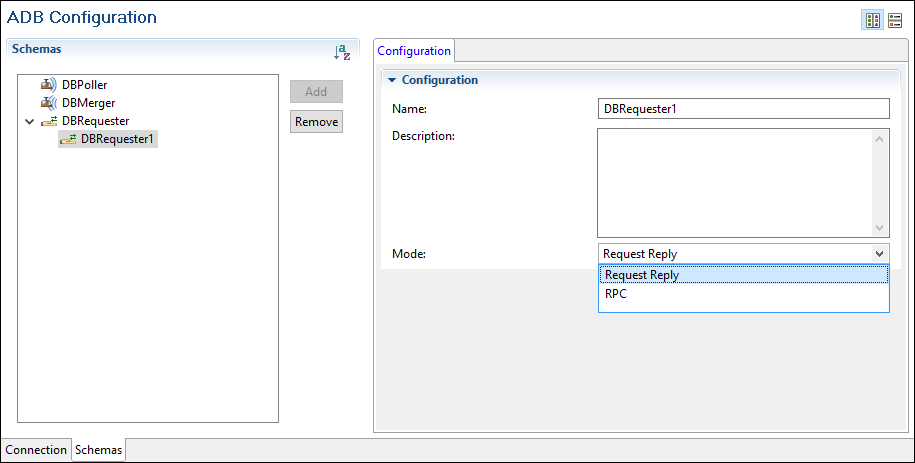Collapse the DBRequester tree node
The height and width of the screenshot is (463, 915).
(28, 121)
